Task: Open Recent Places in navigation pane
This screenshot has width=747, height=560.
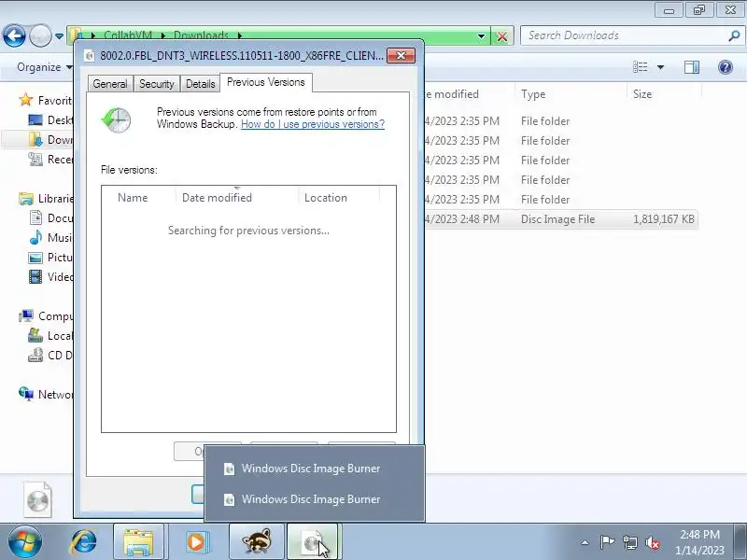Action: [50, 159]
